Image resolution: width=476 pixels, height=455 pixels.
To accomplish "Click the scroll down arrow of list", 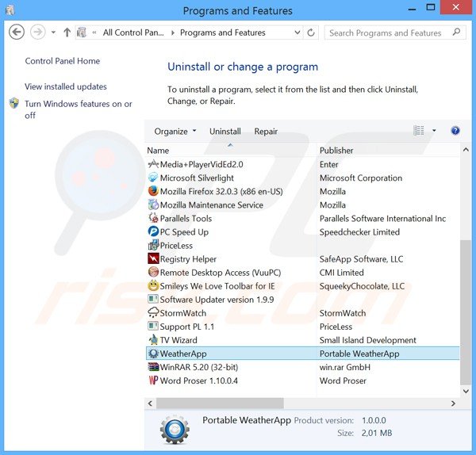I will click(x=466, y=391).
